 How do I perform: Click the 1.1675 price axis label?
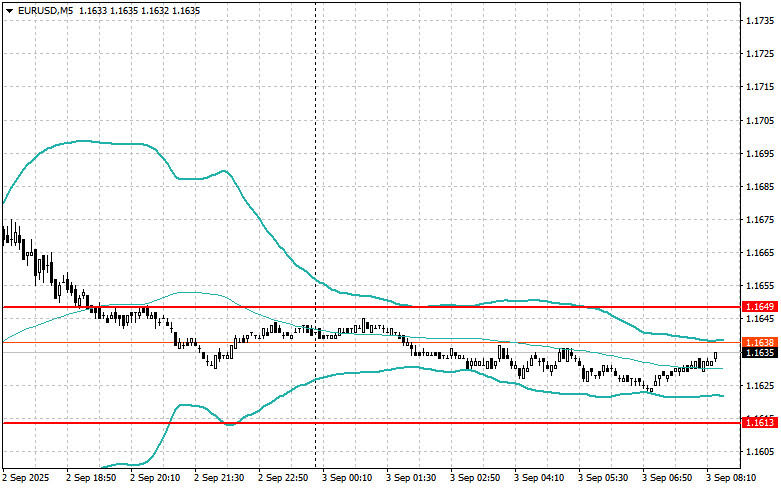click(x=760, y=220)
